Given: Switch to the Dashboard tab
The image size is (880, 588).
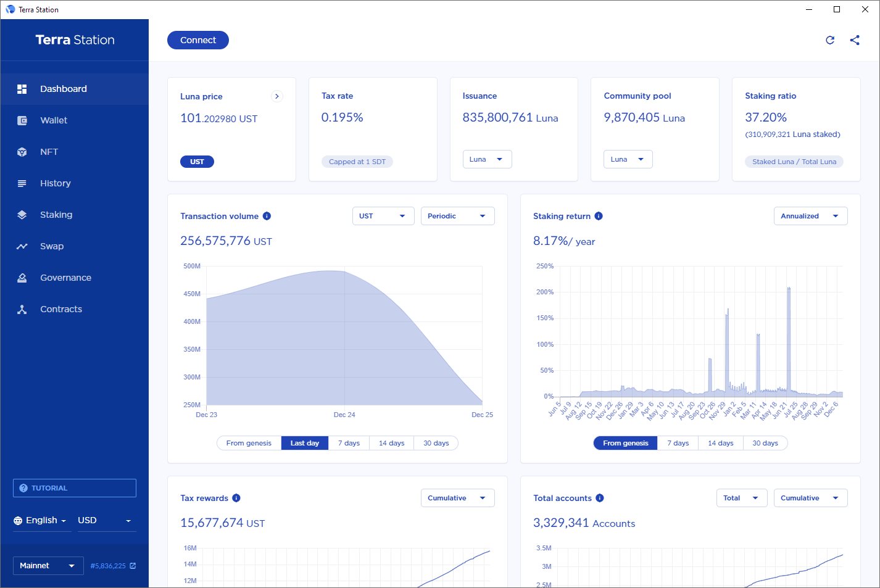Looking at the screenshot, I should pos(63,88).
